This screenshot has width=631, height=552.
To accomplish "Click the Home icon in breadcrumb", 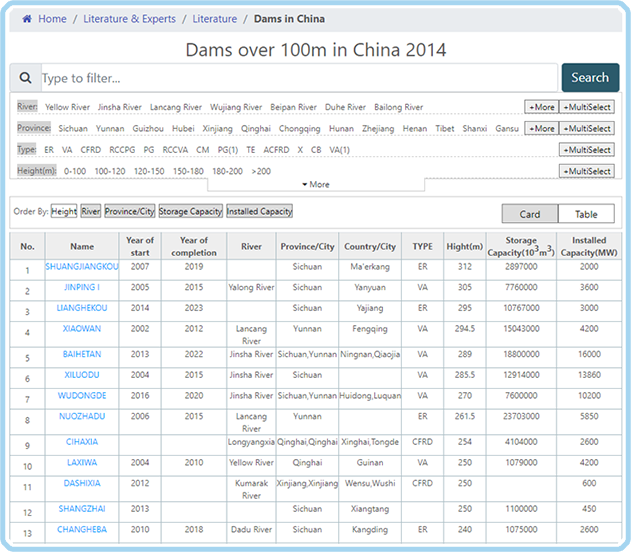I will (x=27, y=19).
